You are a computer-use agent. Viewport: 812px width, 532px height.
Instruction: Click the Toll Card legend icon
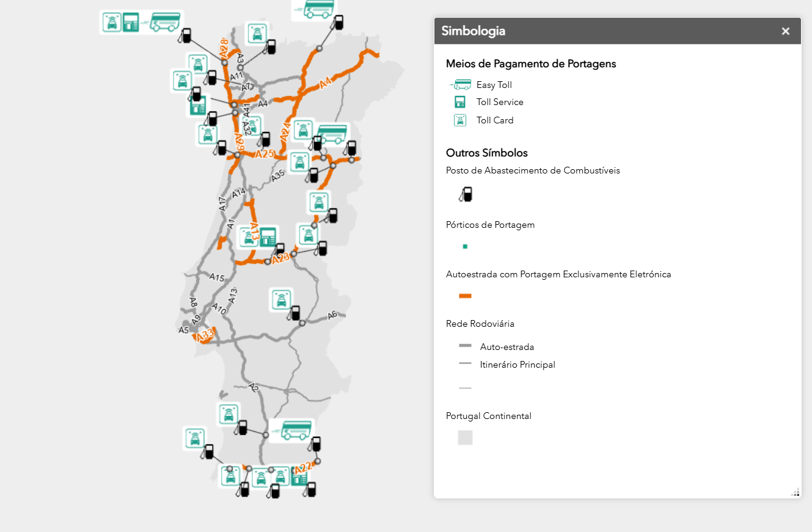pos(460,120)
